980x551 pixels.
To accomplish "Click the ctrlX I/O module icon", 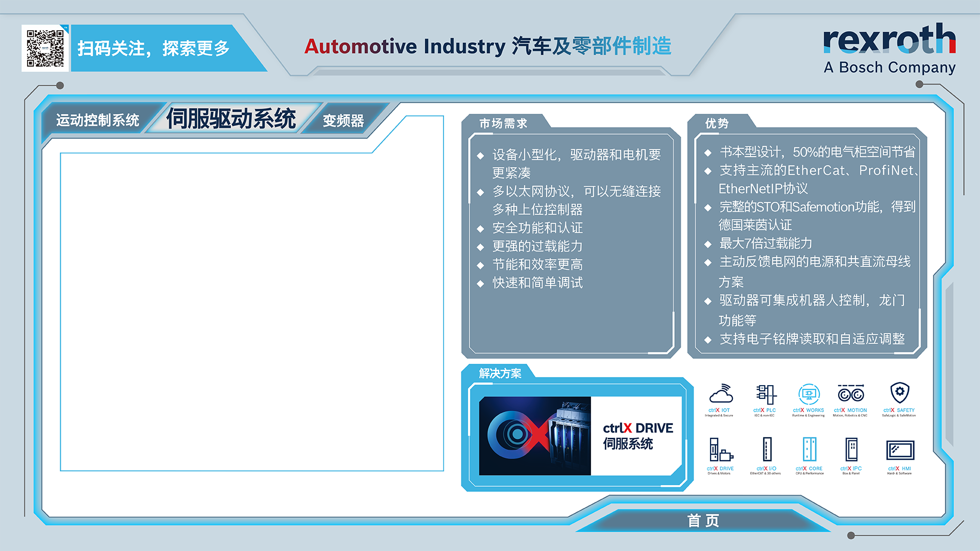I will coord(767,450).
